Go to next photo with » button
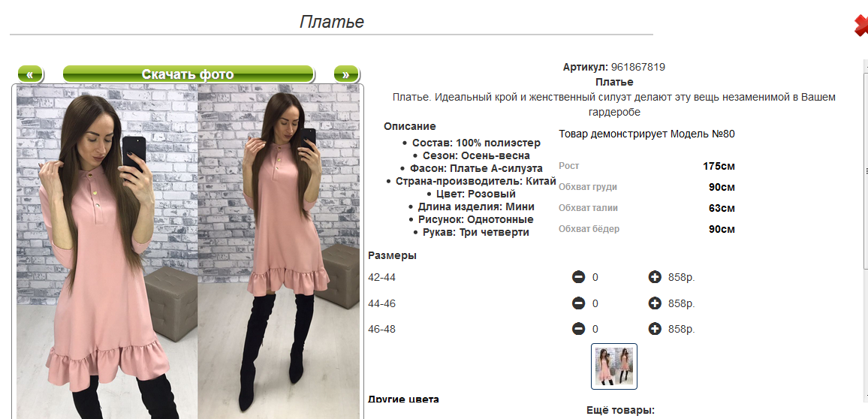868x419 pixels. 347,74
